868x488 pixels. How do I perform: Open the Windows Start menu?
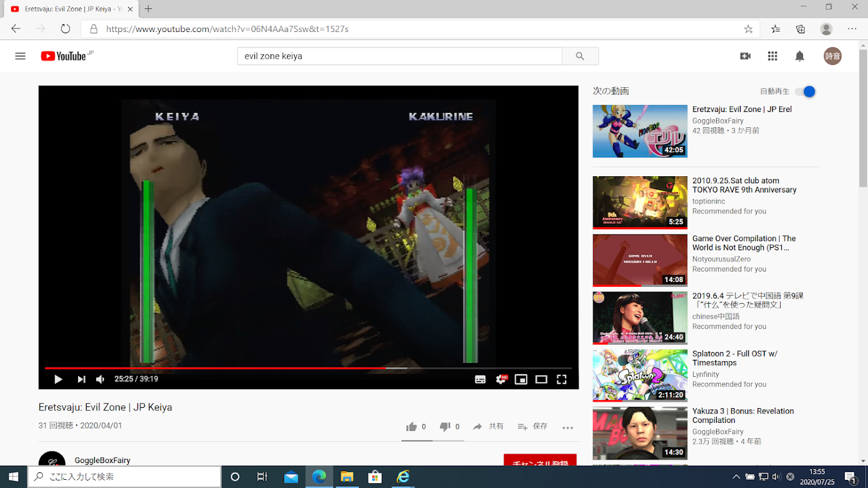[x=13, y=477]
